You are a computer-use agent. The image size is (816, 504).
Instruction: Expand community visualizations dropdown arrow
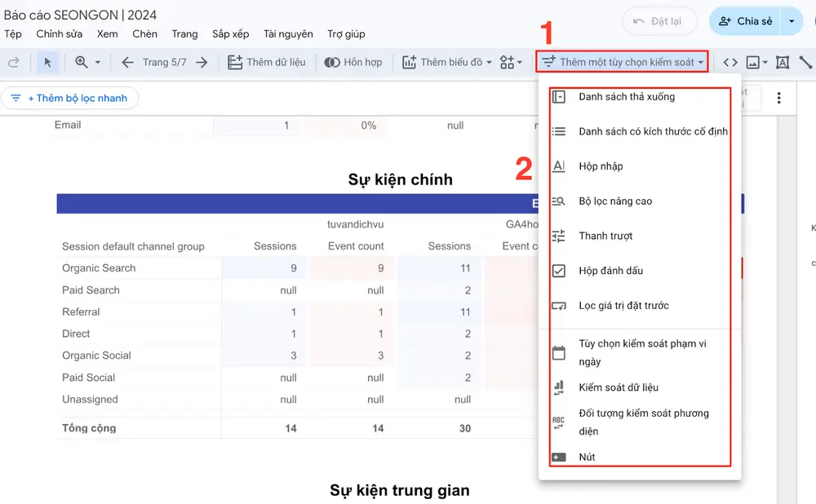click(519, 63)
